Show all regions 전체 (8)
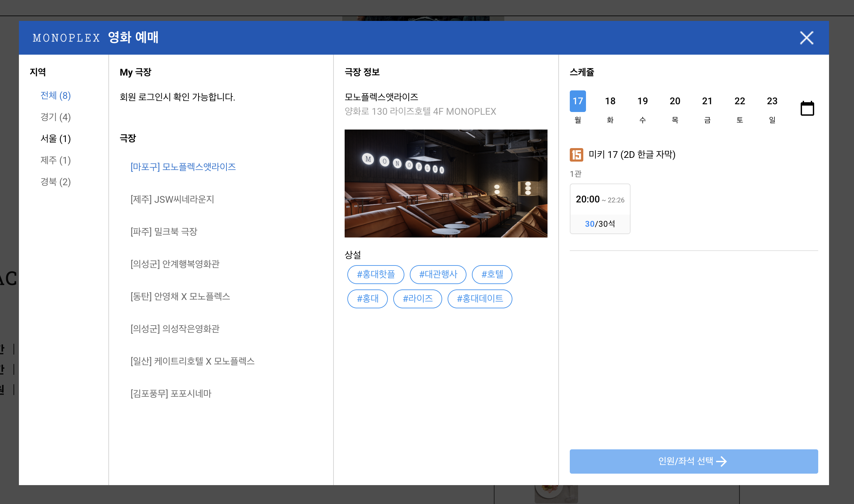 coord(55,95)
